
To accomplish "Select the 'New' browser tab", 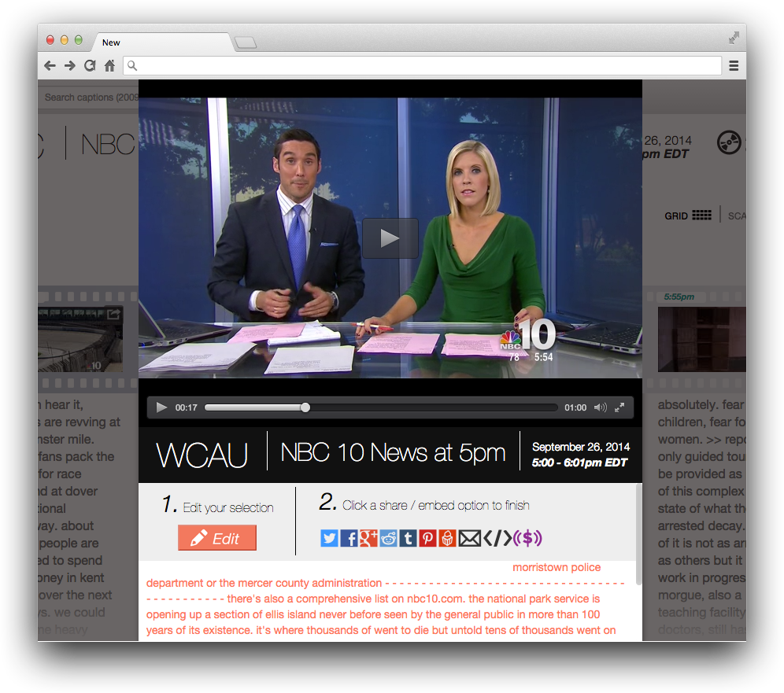I will 161,42.
